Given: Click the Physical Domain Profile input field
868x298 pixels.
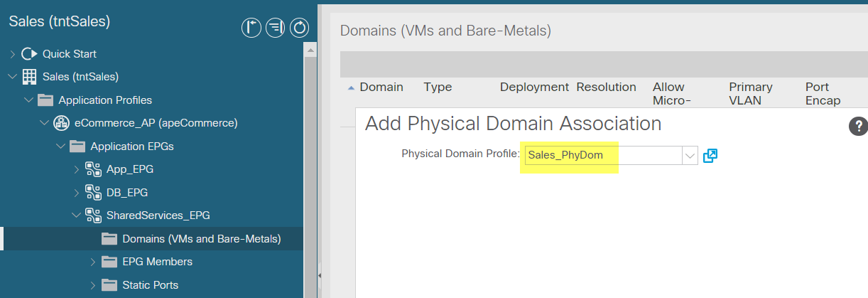Looking at the screenshot, I should (602, 156).
